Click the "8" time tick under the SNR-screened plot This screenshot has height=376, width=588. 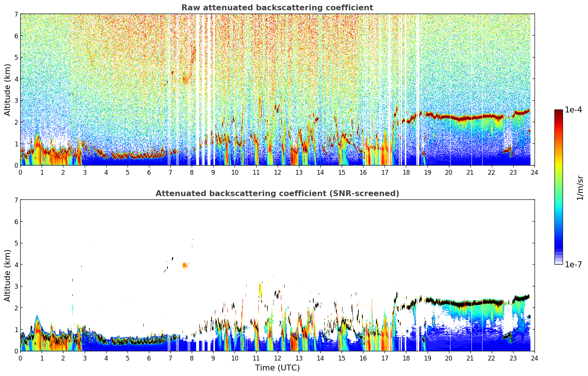tap(192, 358)
